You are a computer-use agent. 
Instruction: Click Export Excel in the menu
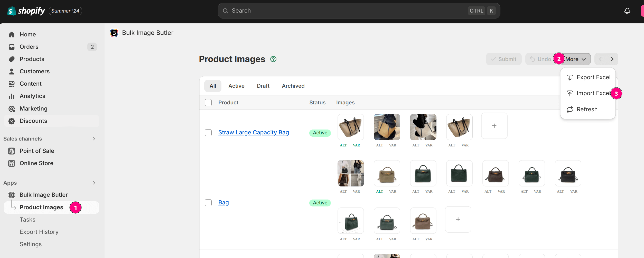point(593,77)
